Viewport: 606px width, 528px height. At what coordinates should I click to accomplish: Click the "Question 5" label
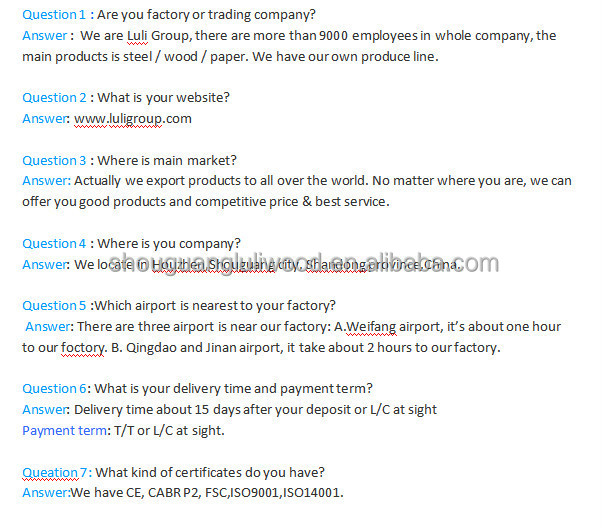pos(54,305)
